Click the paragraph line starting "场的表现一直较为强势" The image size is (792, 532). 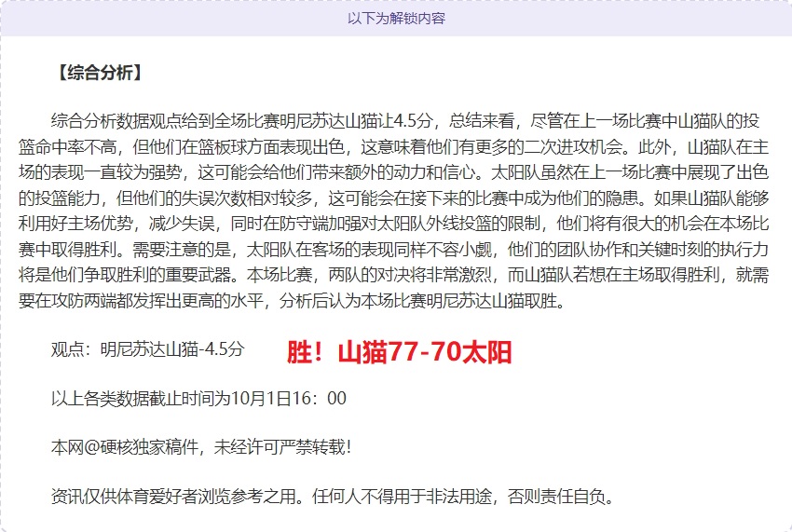click(x=393, y=172)
